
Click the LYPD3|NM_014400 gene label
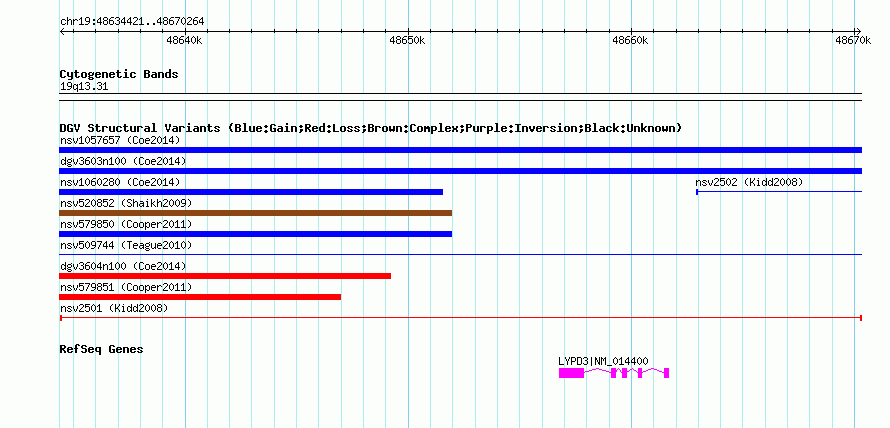coord(603,362)
